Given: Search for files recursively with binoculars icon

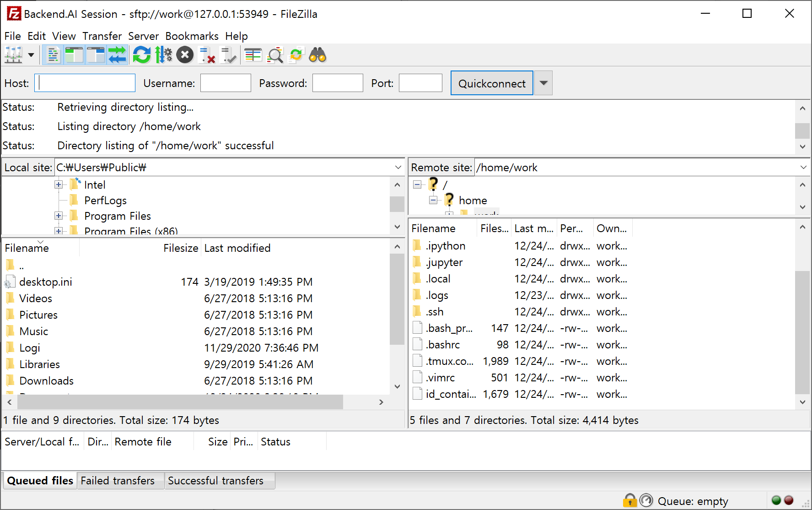Looking at the screenshot, I should (x=318, y=55).
